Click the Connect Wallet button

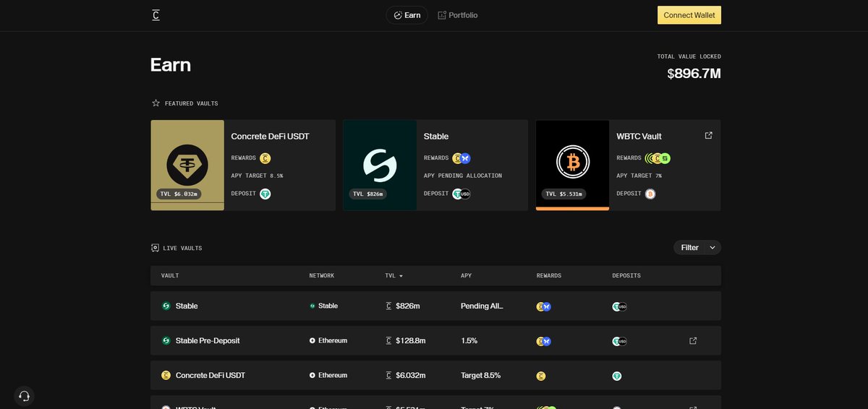[689, 15]
